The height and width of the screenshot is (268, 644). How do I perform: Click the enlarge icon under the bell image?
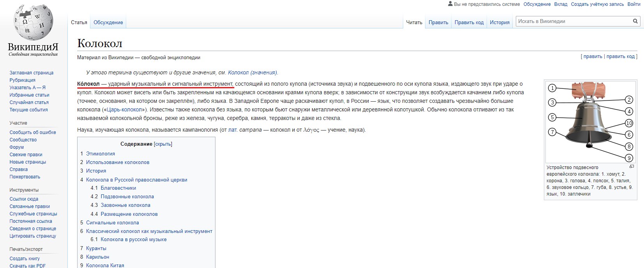632,166
